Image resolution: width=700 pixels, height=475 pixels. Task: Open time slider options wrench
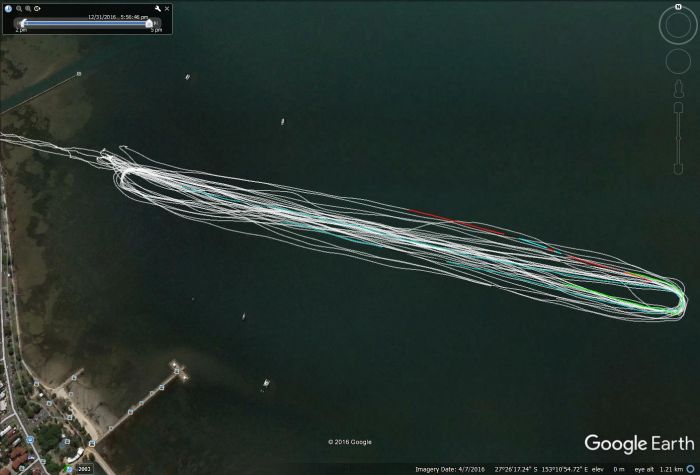pos(157,8)
